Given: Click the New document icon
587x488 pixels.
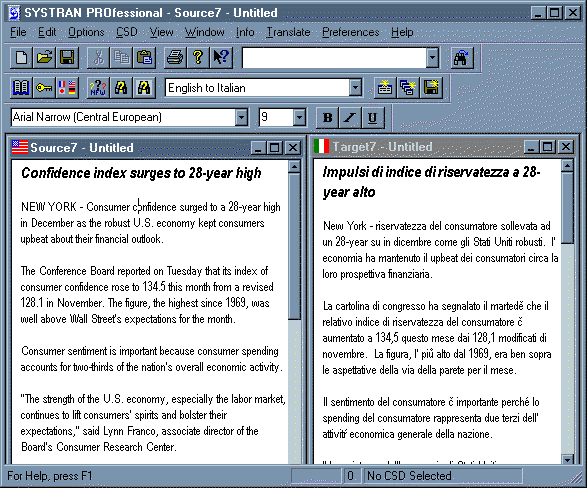Looking at the screenshot, I should 21,58.
